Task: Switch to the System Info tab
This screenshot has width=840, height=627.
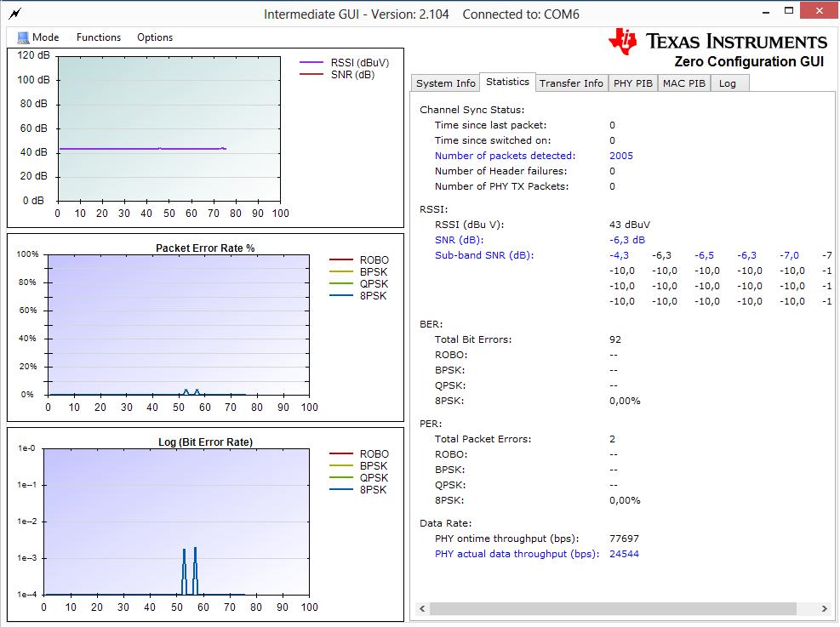Action: click(446, 83)
